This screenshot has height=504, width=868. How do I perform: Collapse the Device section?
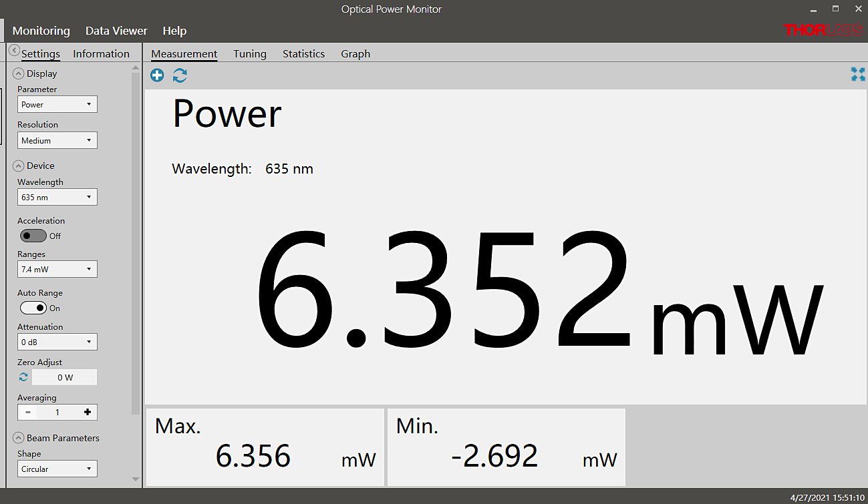(x=19, y=166)
